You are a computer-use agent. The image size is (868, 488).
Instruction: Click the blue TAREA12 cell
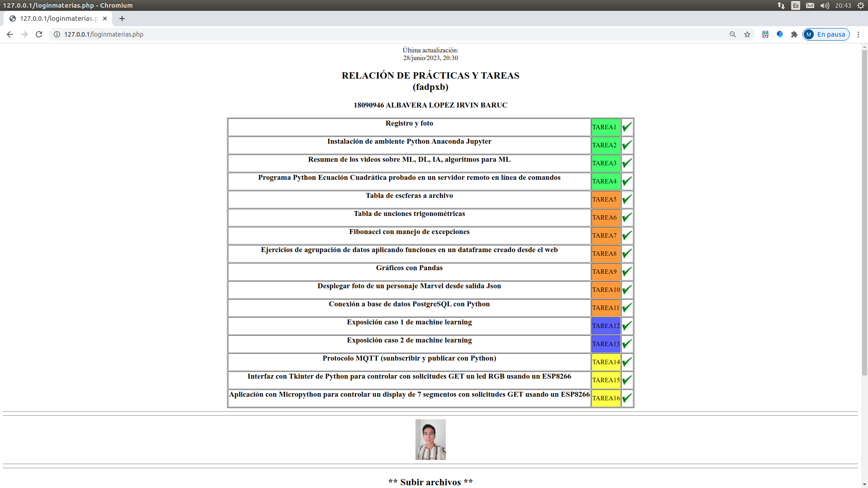pos(606,326)
